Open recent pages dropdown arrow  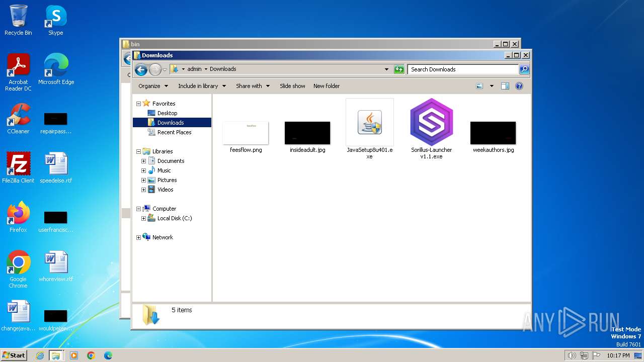165,70
